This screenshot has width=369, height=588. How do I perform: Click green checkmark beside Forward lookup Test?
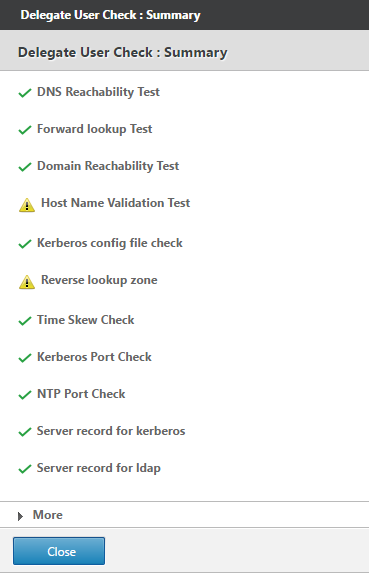pyautogui.click(x=25, y=130)
